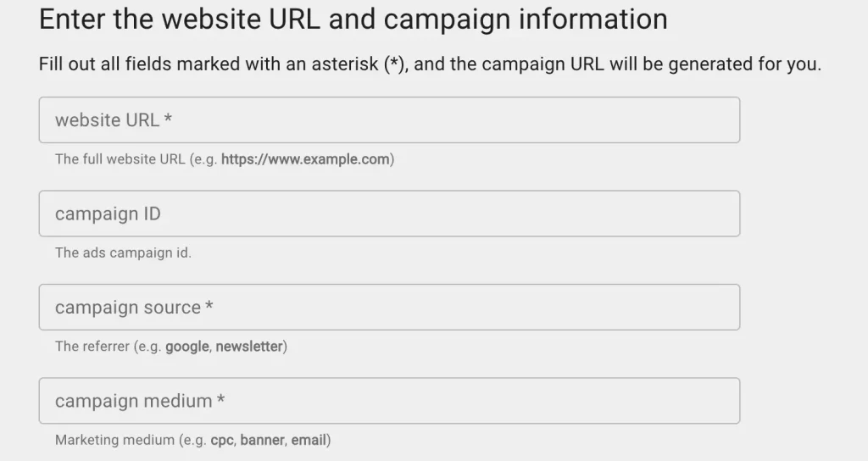Click "The full website URL" hint text
This screenshot has width=868, height=461.
[x=120, y=159]
